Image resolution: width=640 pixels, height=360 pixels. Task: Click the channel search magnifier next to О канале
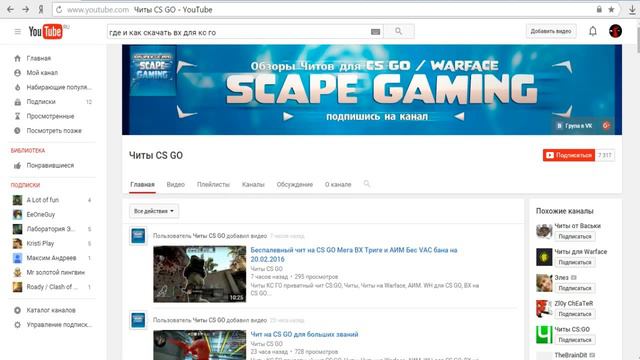click(x=367, y=184)
